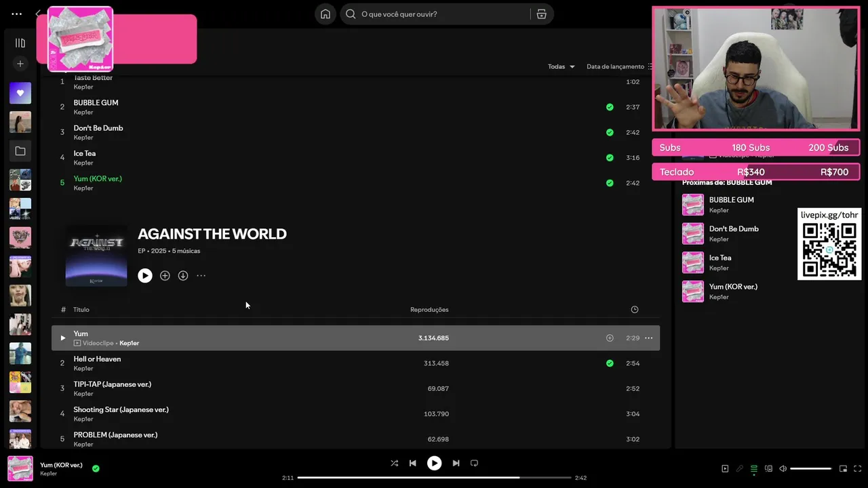This screenshot has height=488, width=868.
Task: Toggle repeat mode
Action: pos(474,464)
